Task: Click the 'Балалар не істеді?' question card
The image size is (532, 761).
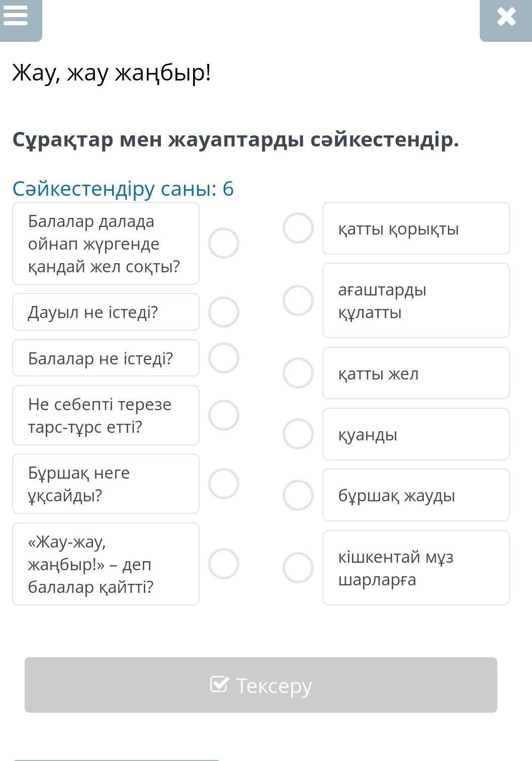Action: pos(106,358)
